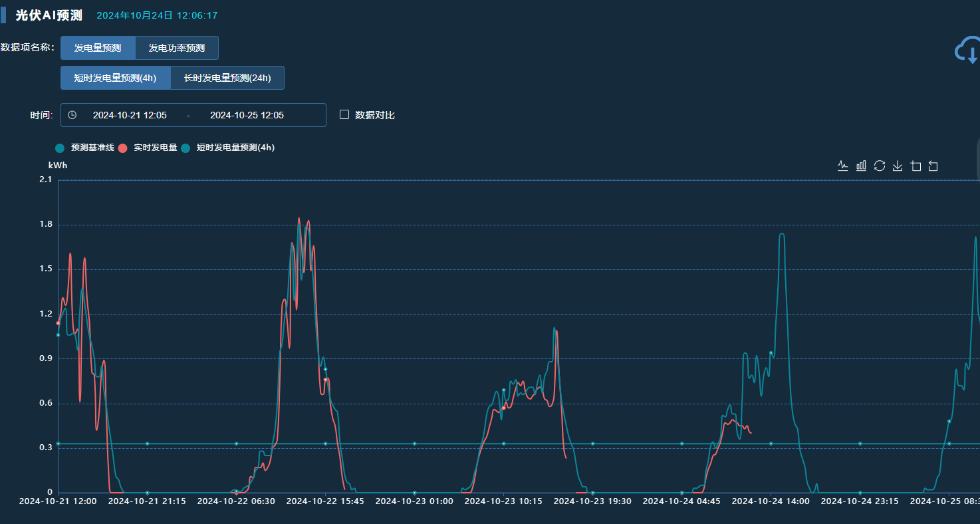Enable the 数据对比 checkbox
This screenshot has width=980, height=524.
344,114
